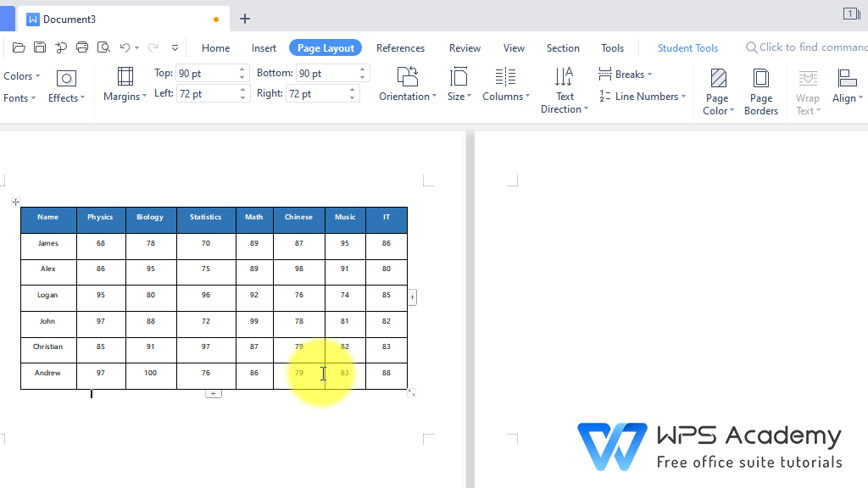Click the table selection handle above the table
This screenshot has height=488, width=868.
(15, 202)
